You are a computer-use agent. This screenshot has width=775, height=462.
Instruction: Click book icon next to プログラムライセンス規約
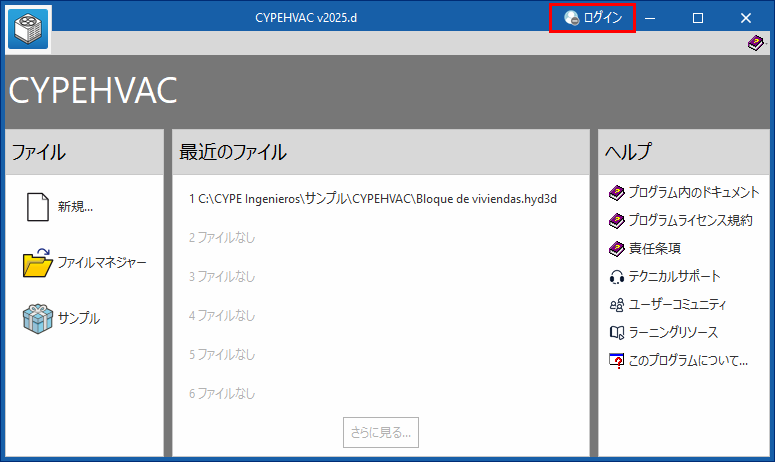coord(616,220)
